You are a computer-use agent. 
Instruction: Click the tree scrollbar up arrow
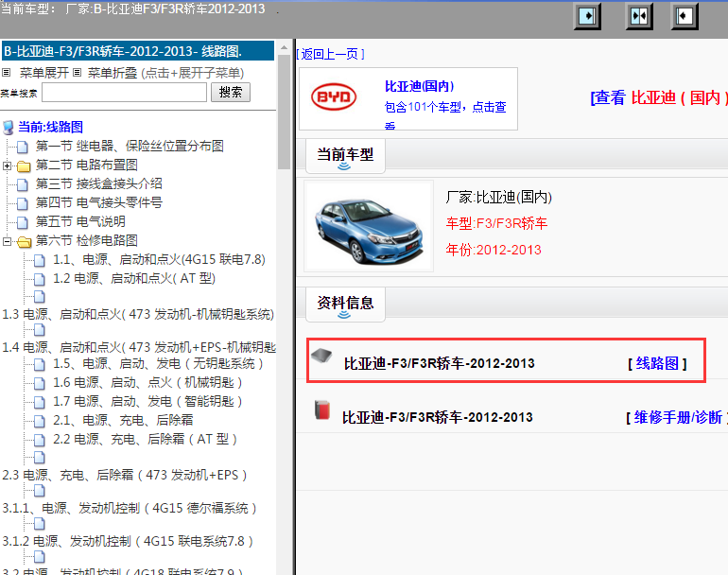[284, 48]
